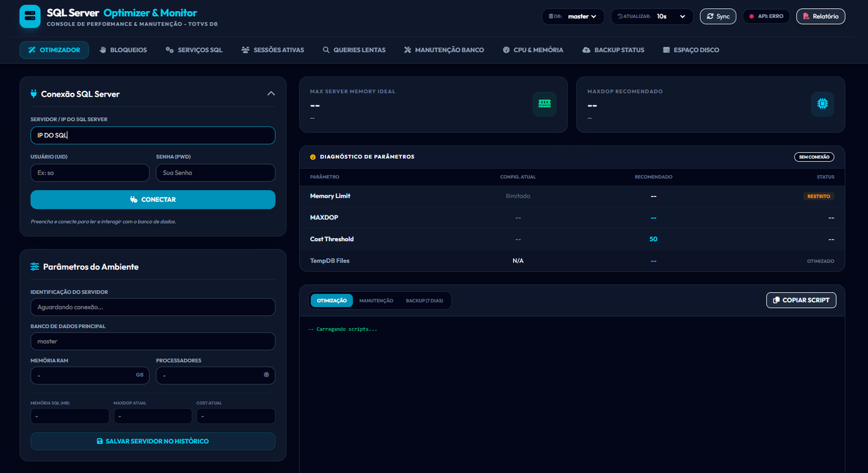This screenshot has height=473, width=868.
Task: Go to the Sessões Ativas tab
Action: (273, 50)
